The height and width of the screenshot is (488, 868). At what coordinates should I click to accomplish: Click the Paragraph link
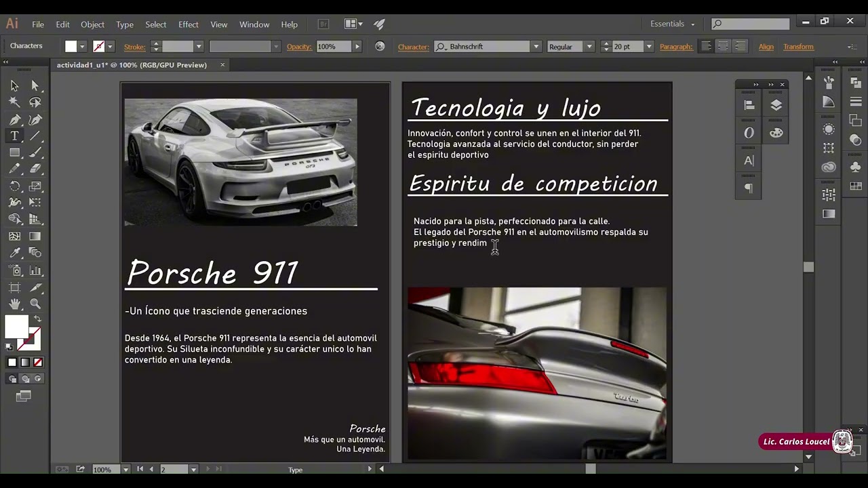coord(676,47)
